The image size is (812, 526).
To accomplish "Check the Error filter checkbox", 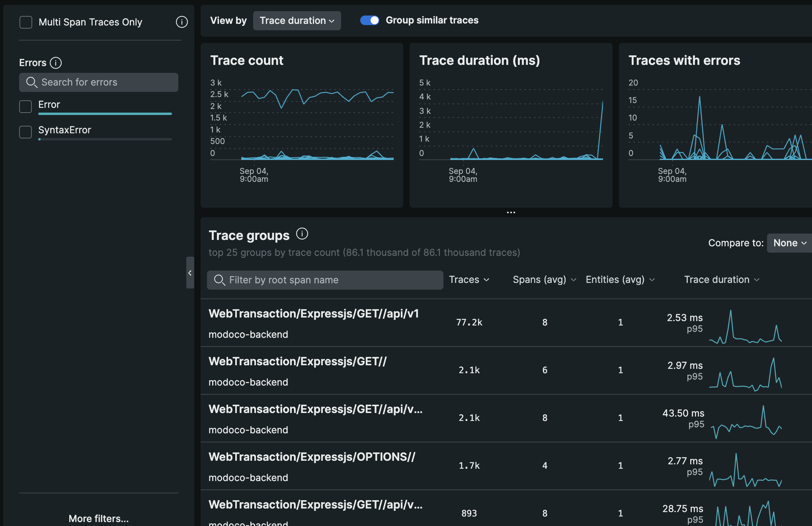I will point(26,106).
